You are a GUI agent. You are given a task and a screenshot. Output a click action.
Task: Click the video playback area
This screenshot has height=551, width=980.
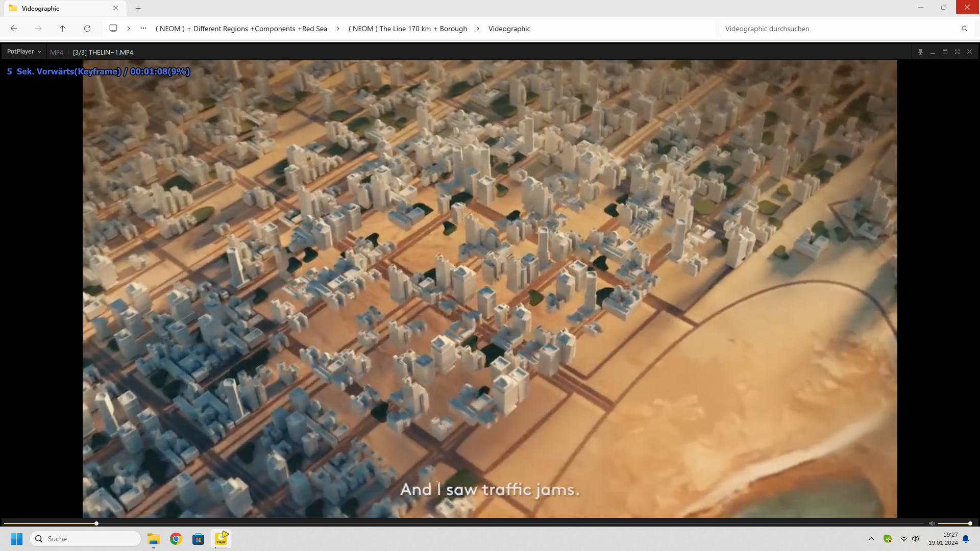pyautogui.click(x=489, y=289)
